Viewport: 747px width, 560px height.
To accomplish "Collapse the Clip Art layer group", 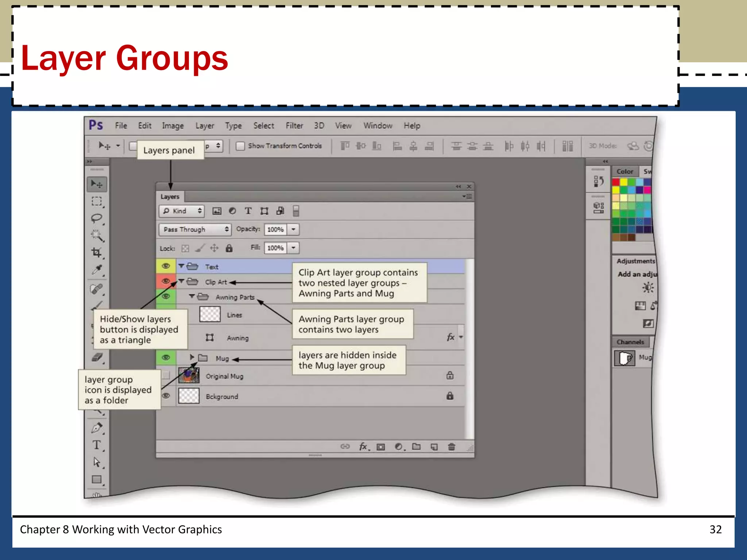I will coord(181,281).
